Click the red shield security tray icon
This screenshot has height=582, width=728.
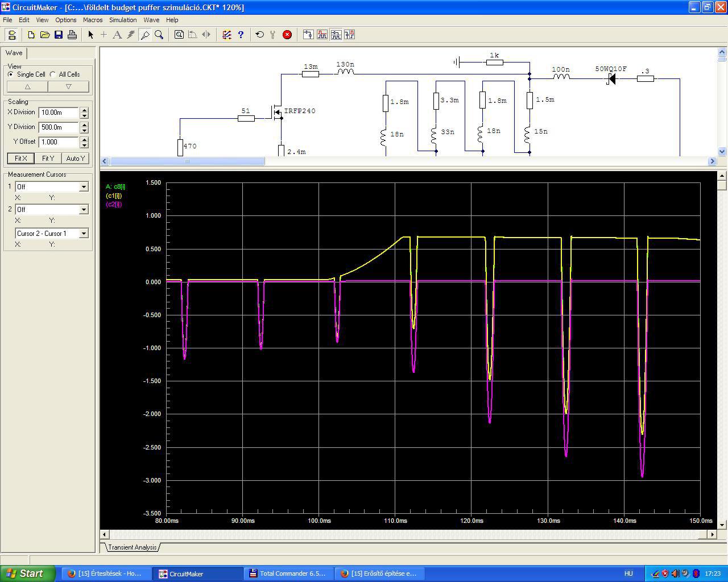[x=665, y=573]
